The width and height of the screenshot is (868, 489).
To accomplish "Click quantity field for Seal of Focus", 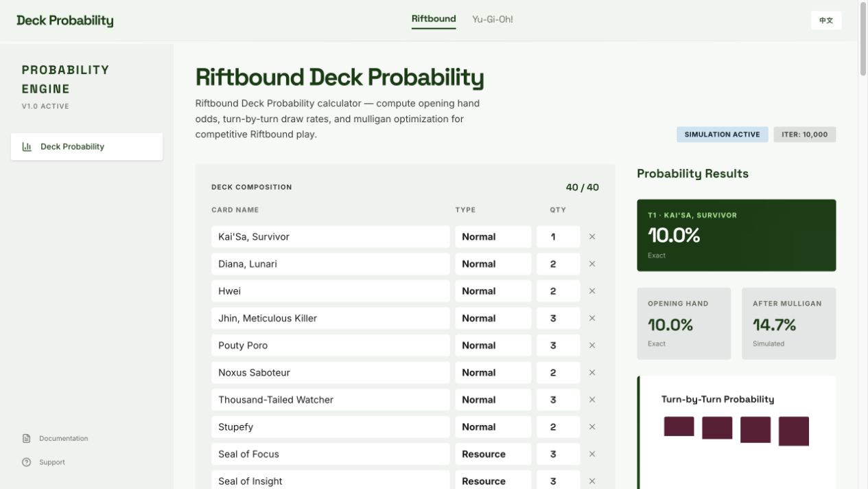I will [558, 454].
